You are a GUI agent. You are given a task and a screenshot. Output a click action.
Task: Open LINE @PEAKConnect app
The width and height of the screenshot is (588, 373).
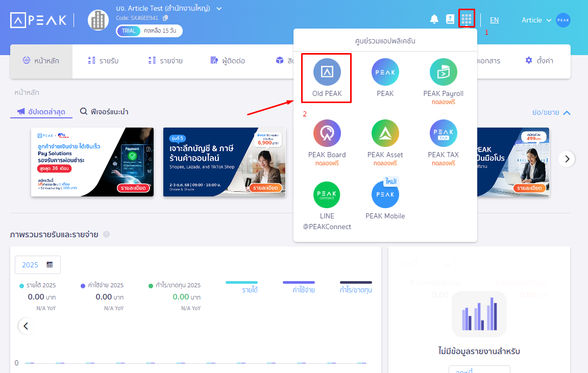pyautogui.click(x=327, y=195)
